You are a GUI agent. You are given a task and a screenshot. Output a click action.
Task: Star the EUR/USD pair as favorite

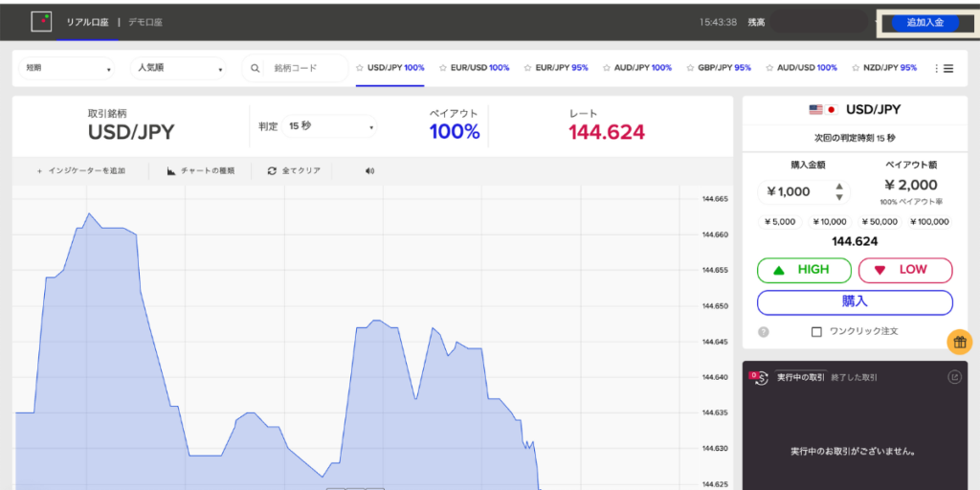[442, 68]
